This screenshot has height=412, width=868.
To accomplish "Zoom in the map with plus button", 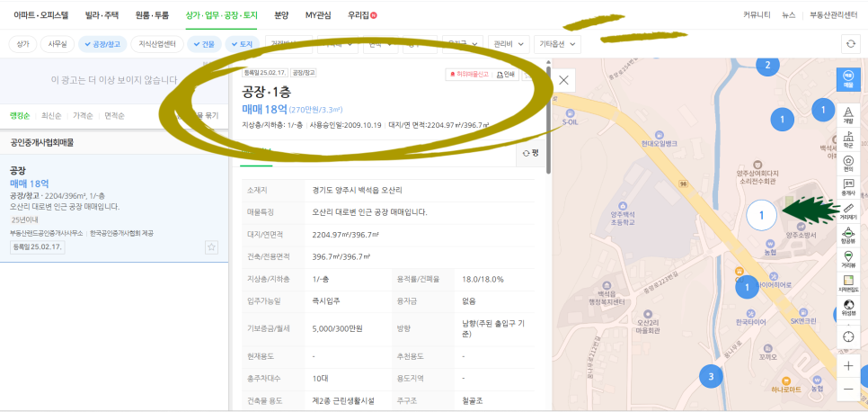I will pos(847,366).
